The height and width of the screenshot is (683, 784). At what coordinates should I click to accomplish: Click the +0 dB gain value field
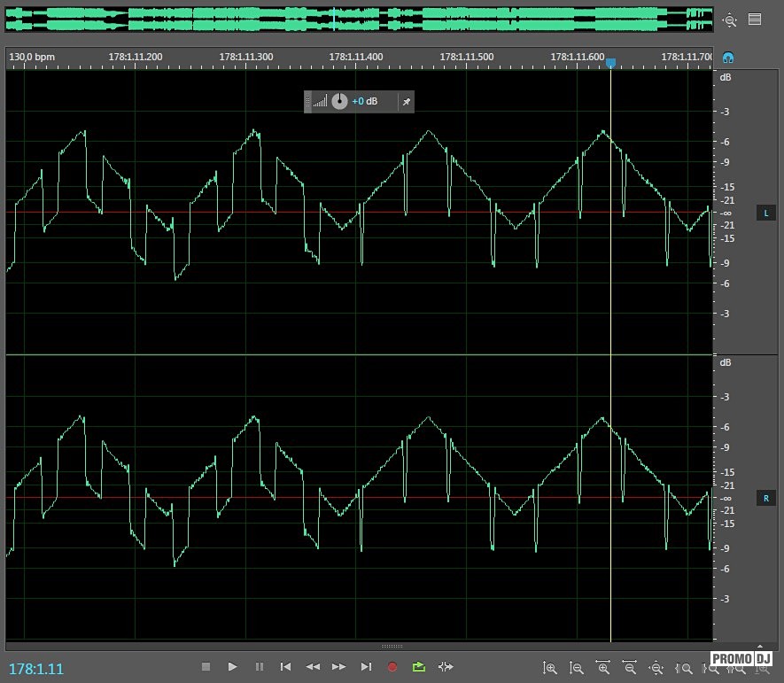(x=364, y=102)
